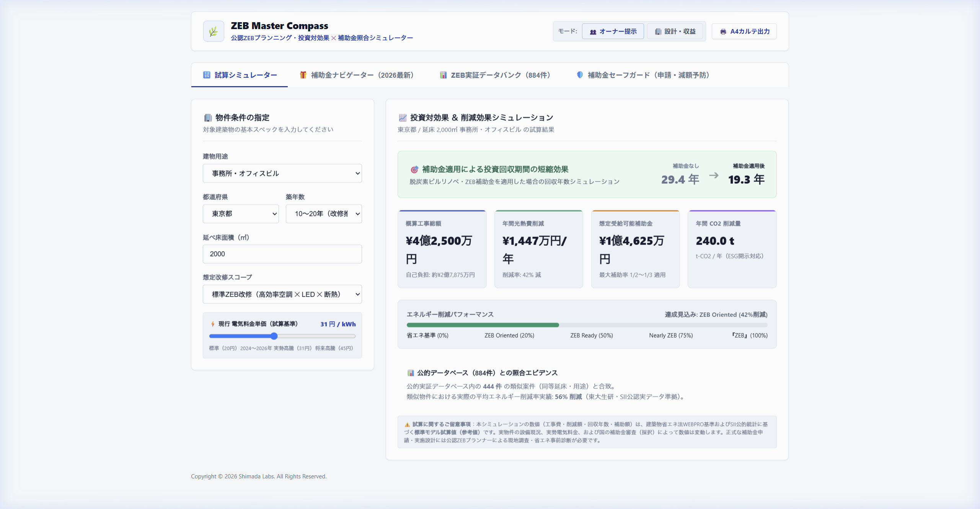Click the 56% 削減 evidence value
980x509 pixels.
pos(568,397)
